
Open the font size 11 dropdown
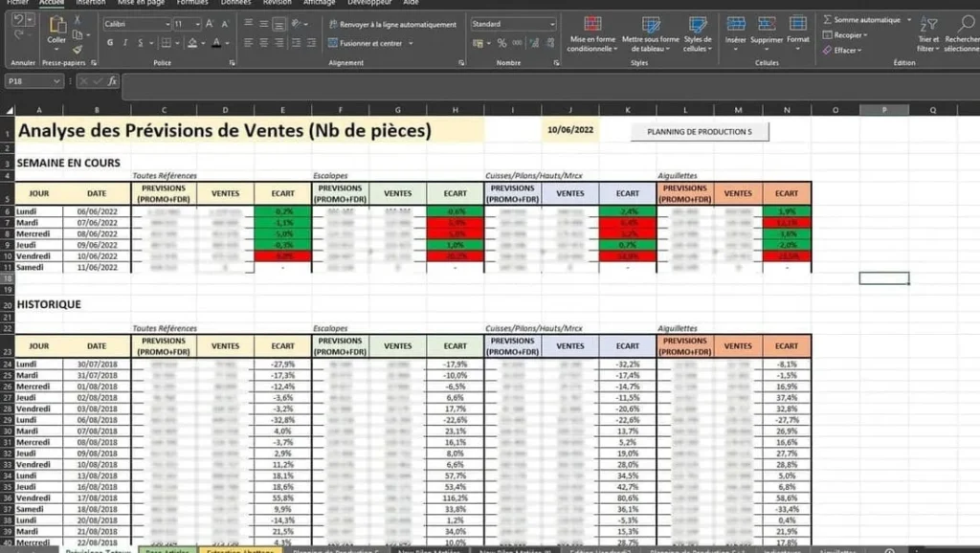coord(198,24)
